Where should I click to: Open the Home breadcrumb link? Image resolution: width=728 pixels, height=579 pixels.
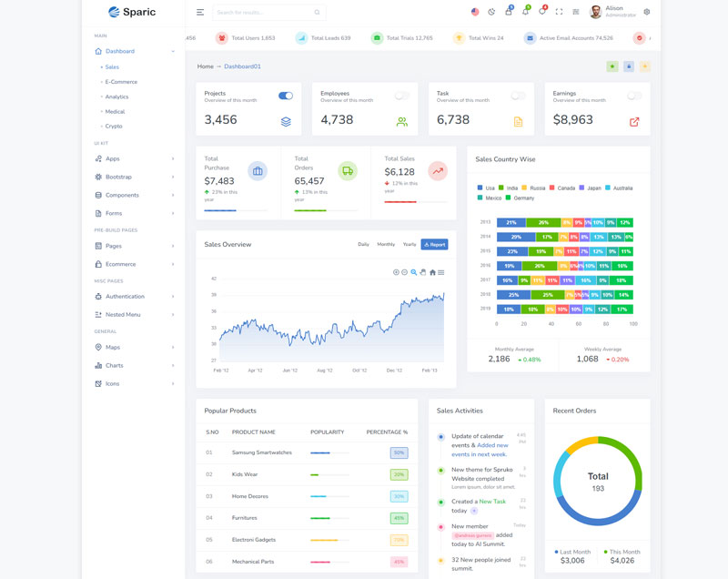(206, 66)
